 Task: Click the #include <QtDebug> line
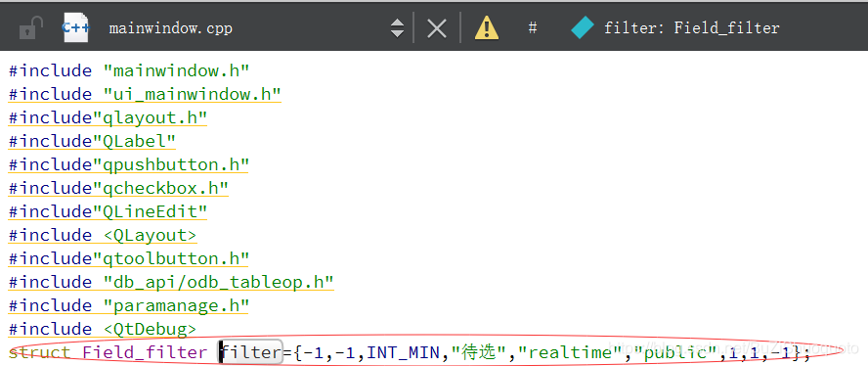103,330
